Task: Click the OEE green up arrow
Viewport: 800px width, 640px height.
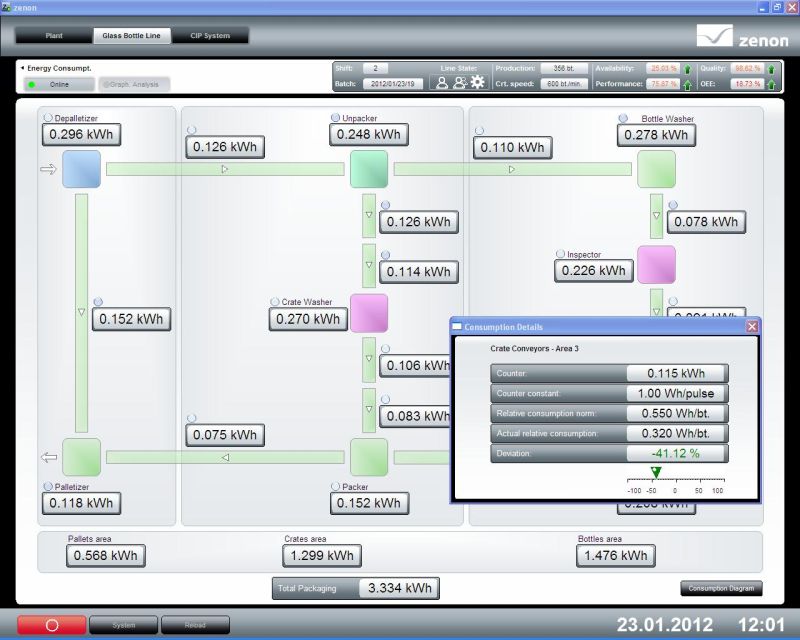Action: pyautogui.click(x=771, y=84)
